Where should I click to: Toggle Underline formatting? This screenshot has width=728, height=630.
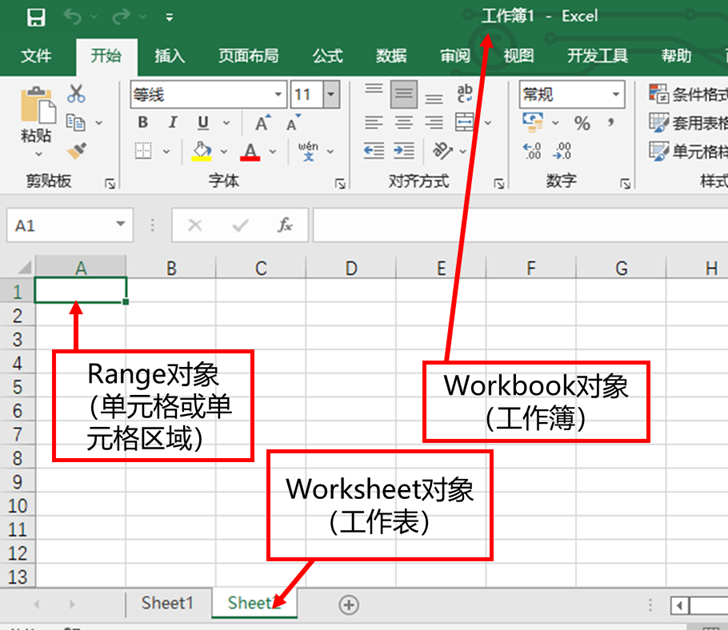click(x=203, y=123)
